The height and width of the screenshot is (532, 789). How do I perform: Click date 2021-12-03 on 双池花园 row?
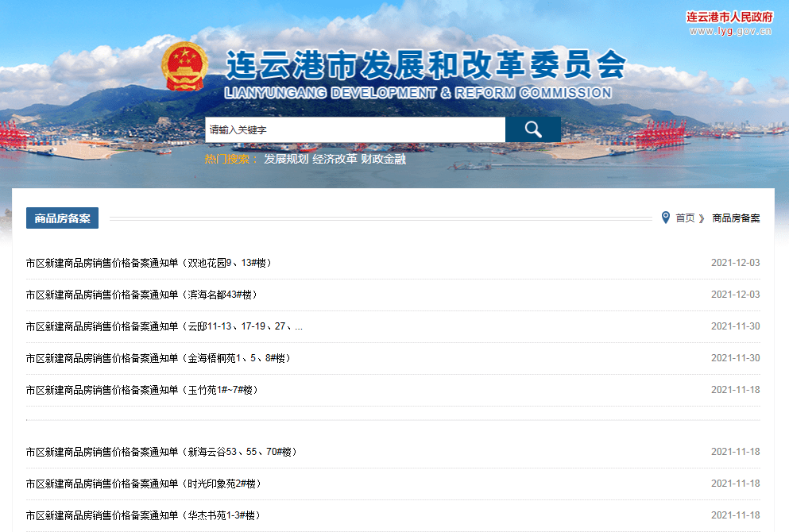click(735, 263)
